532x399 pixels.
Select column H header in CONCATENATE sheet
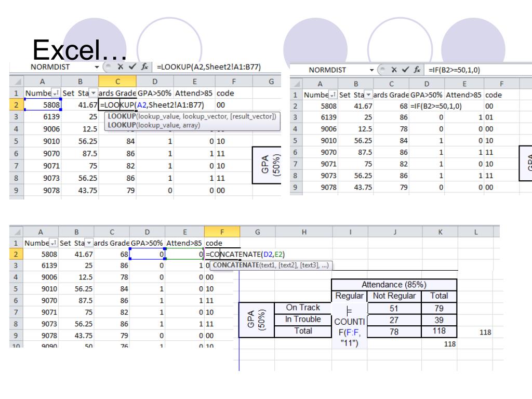click(x=304, y=232)
